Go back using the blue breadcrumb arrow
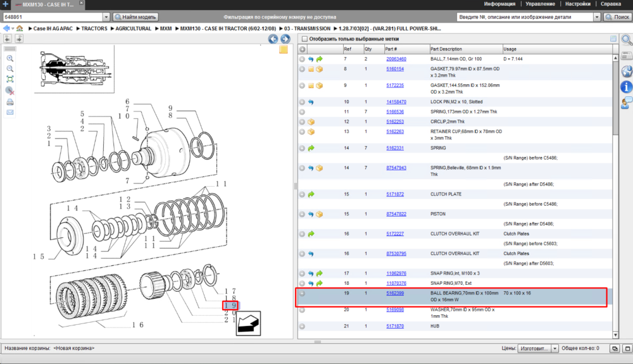 6,28
